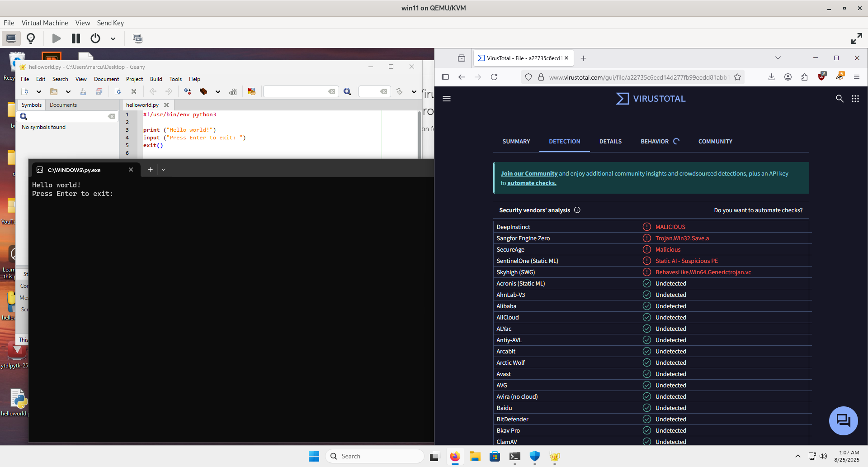Open the VirusTotal apps grid icon
The height and width of the screenshot is (467, 868).
coord(855,99)
